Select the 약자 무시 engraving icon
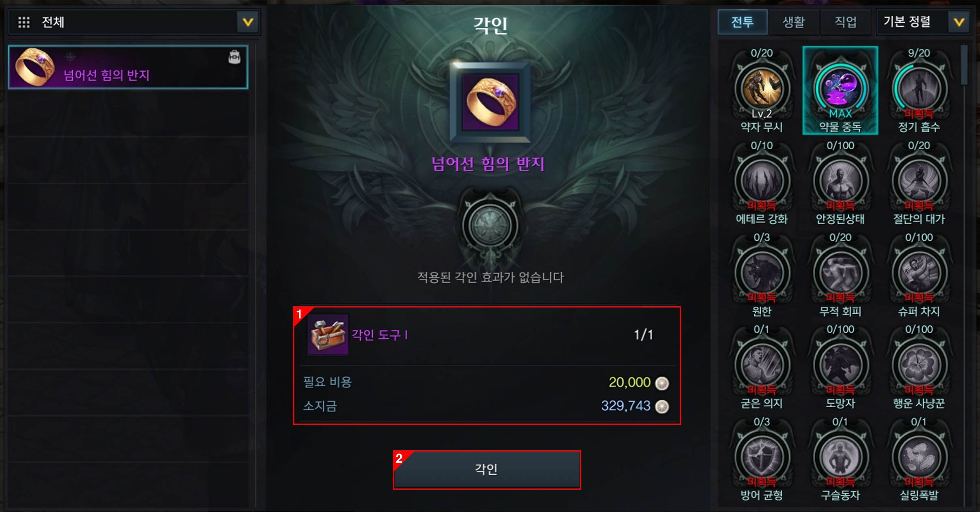980x512 pixels. tap(762, 89)
